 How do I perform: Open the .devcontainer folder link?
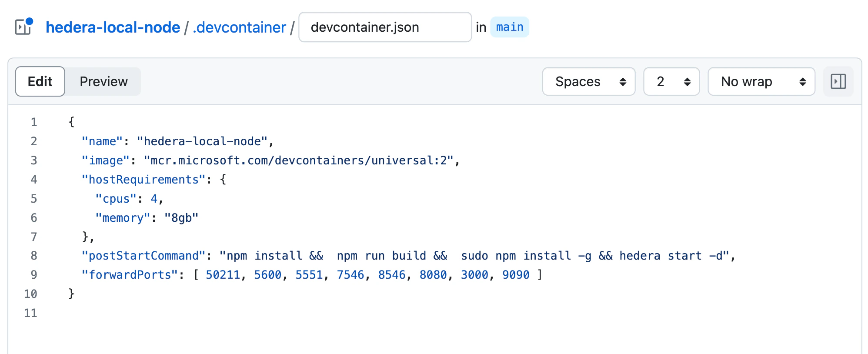[x=239, y=27]
